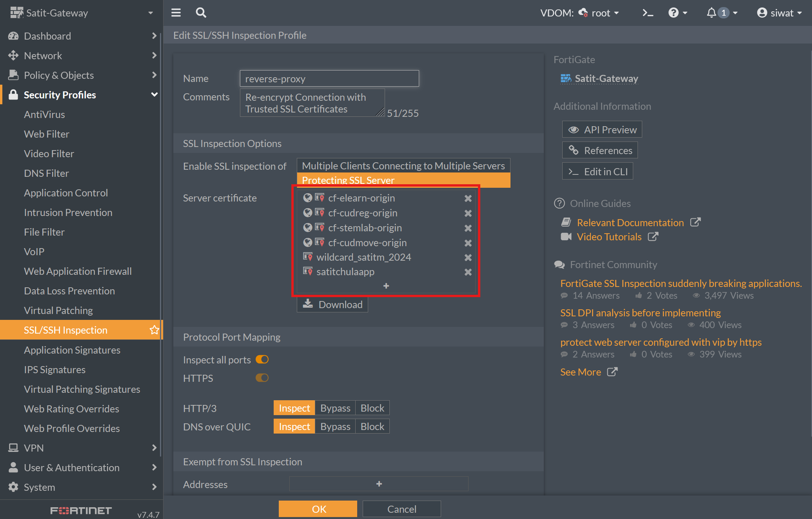
Task: Click the User & Authentication person icon
Action: (x=13, y=467)
